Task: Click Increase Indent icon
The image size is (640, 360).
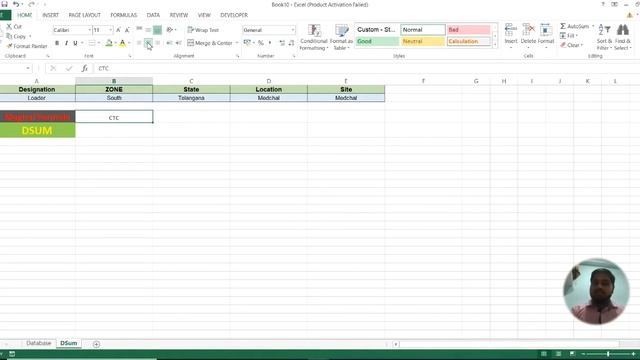Action: [x=178, y=43]
